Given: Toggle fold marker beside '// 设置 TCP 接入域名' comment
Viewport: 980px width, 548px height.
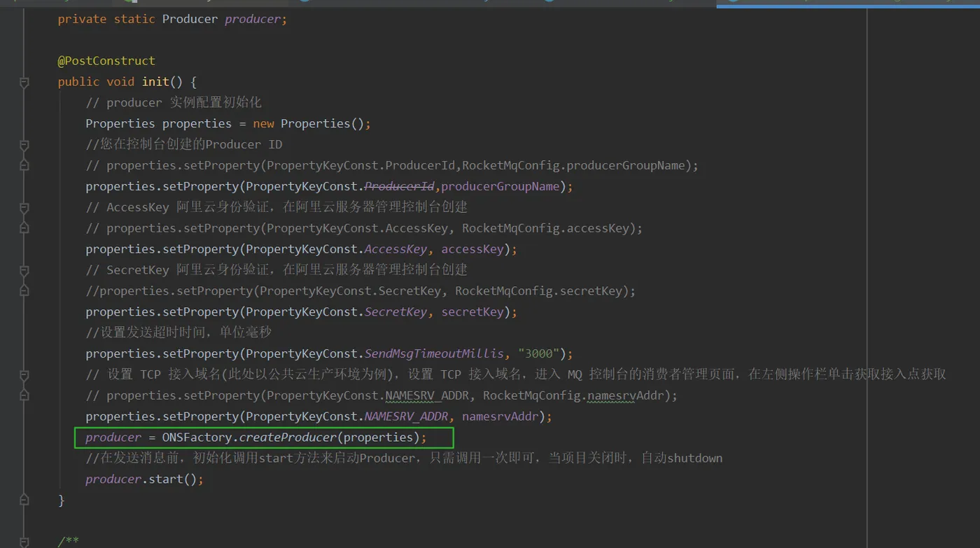Looking at the screenshot, I should pos(24,375).
